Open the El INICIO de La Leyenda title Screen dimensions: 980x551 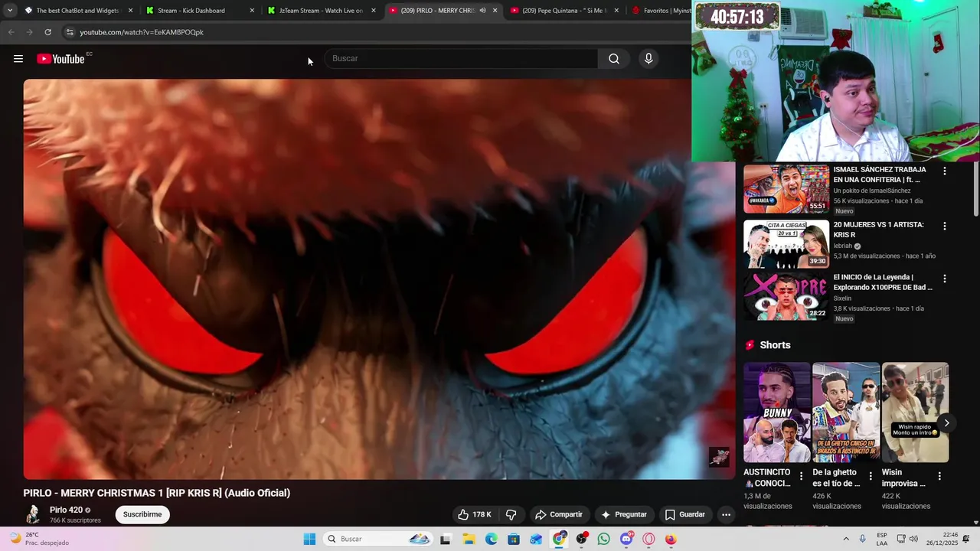point(883,282)
